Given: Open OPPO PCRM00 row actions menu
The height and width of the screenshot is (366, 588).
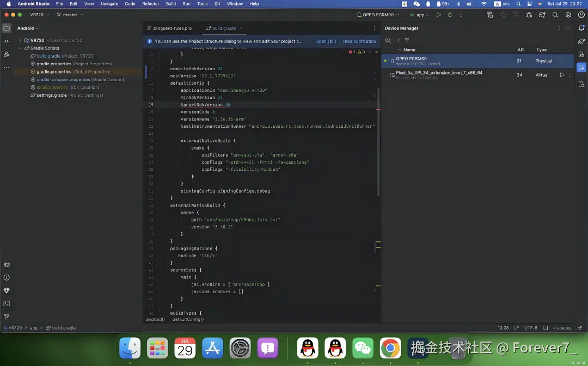Looking at the screenshot, I should coord(562,61).
